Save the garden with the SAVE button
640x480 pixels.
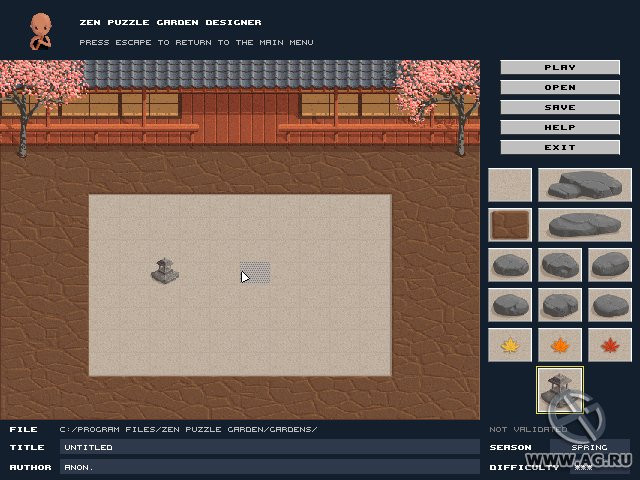point(560,107)
